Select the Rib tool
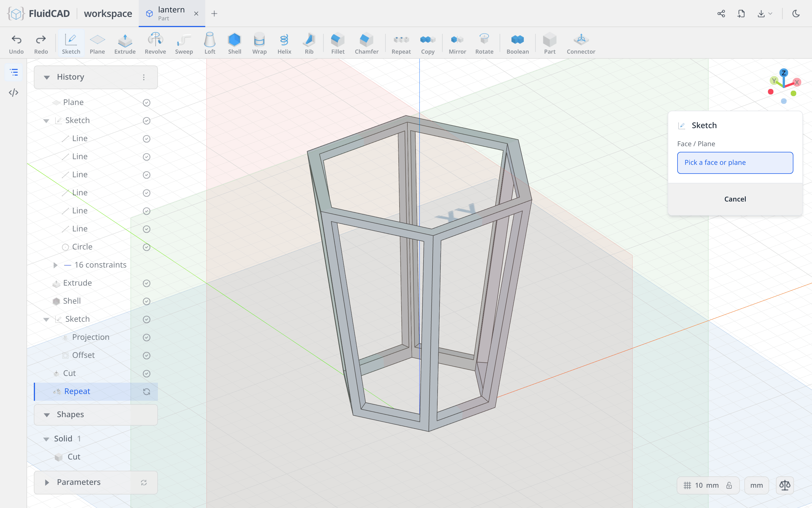Image resolution: width=812 pixels, height=508 pixels. (x=309, y=44)
